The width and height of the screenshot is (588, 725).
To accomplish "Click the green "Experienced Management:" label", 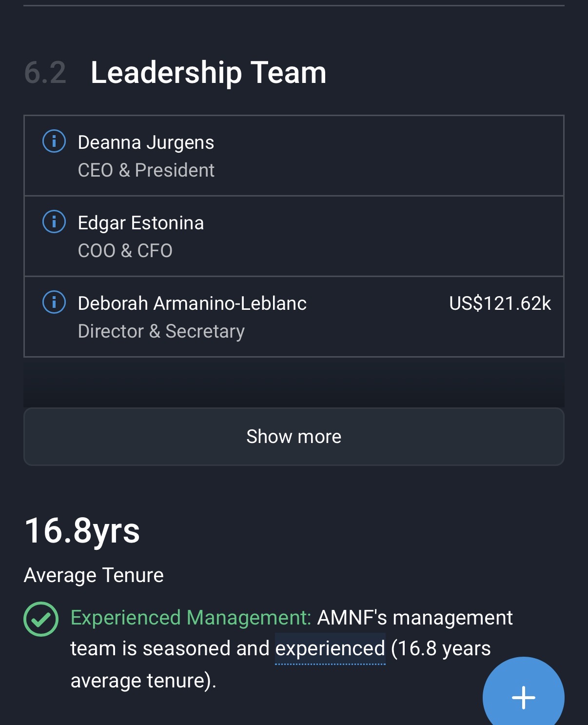I will pos(191,618).
